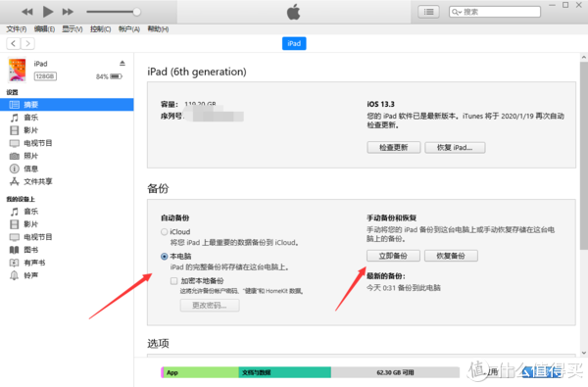Select 本电脑 backup radio button
The image size is (588, 387).
164,257
